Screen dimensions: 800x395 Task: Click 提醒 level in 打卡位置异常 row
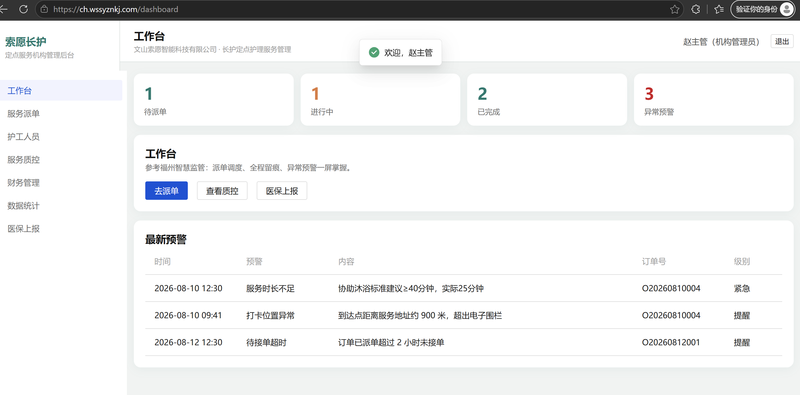(742, 315)
